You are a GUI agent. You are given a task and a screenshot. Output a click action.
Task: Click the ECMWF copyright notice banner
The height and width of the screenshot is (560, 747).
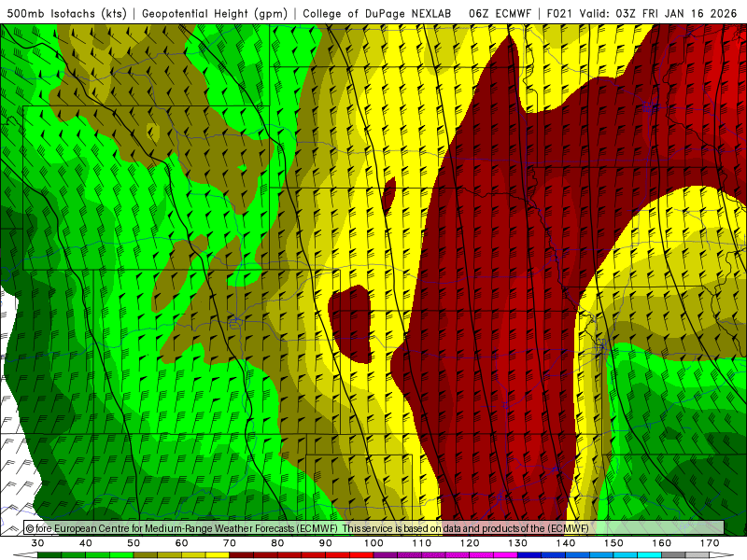coord(374,528)
